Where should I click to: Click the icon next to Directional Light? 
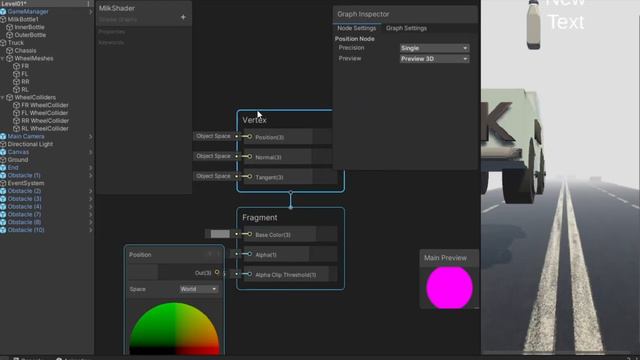tap(3, 144)
